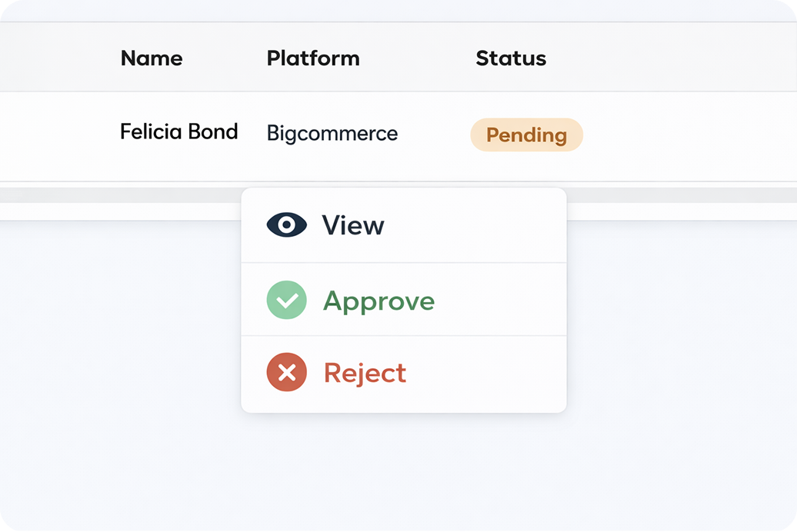Select the View action's eye symbol
The width and height of the screenshot is (797, 532).
[286, 224]
